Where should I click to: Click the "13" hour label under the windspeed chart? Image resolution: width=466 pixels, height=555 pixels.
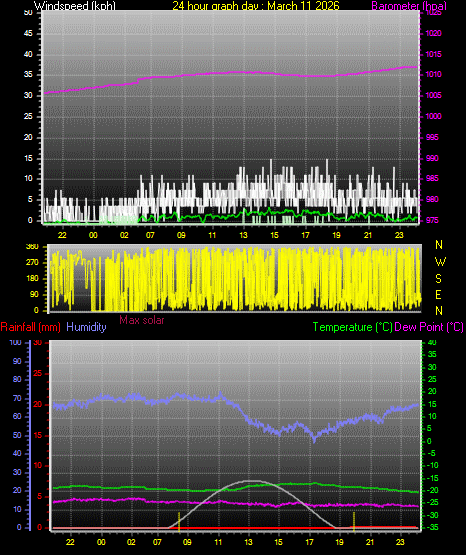point(243,235)
